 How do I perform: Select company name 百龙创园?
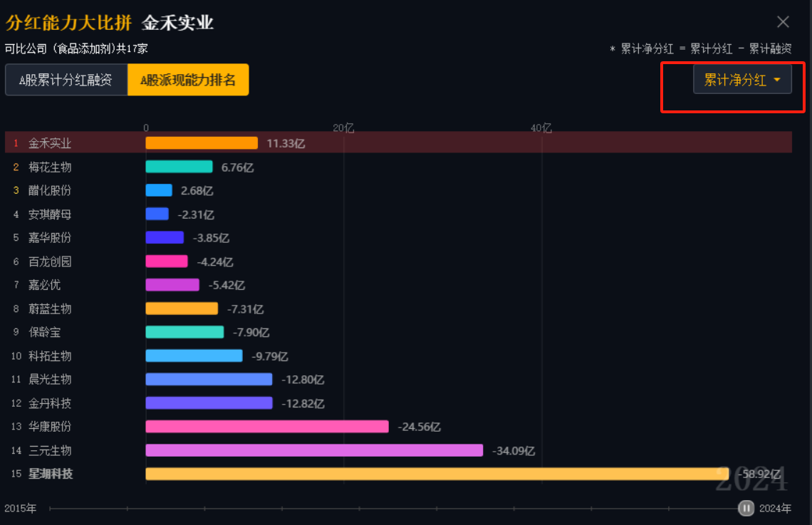click(50, 261)
